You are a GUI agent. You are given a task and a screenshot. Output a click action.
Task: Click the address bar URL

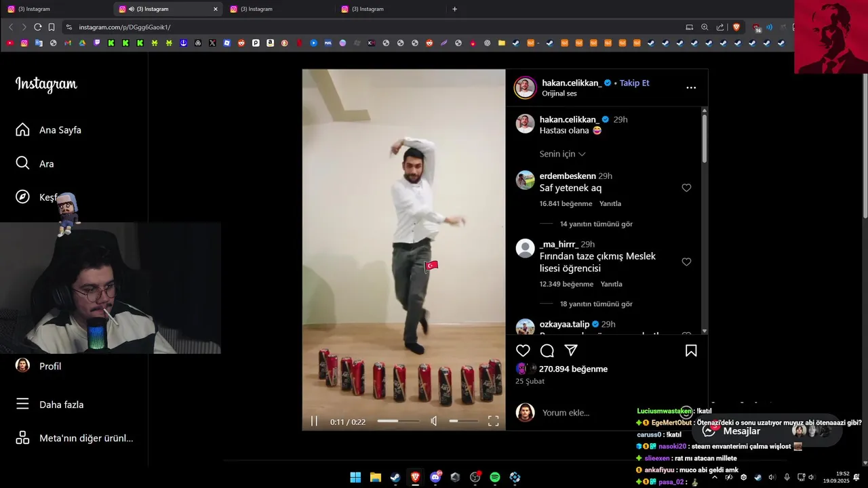(x=125, y=27)
